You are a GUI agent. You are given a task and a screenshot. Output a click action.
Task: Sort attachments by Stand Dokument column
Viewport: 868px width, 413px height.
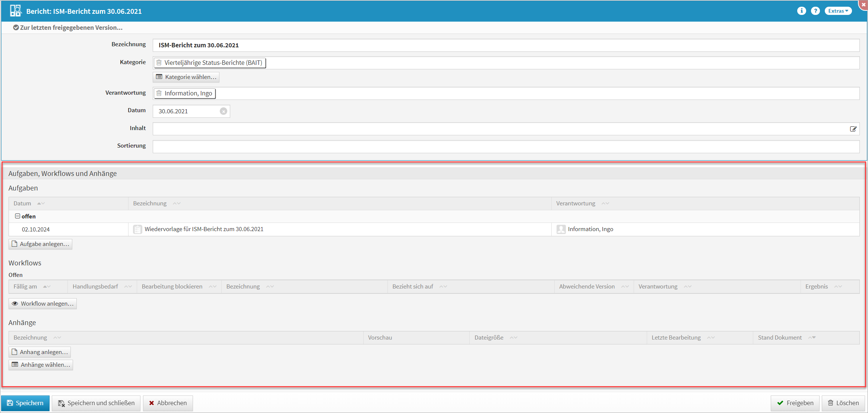tap(812, 338)
